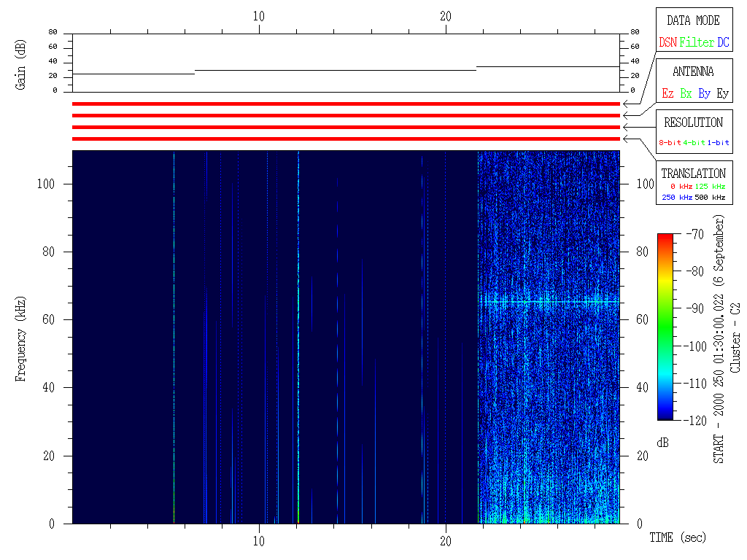Click the arrowhead pointing at the second red bar
This screenshot has width=747, height=560.
[x=626, y=115]
